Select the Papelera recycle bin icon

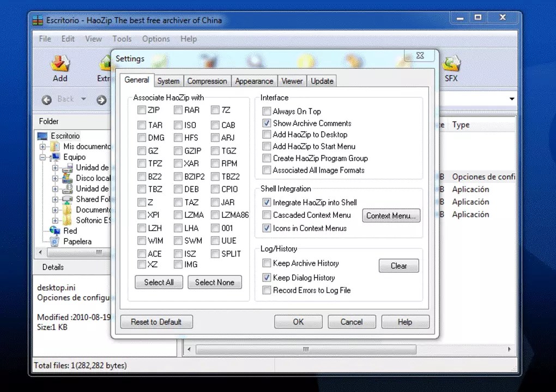coord(55,242)
